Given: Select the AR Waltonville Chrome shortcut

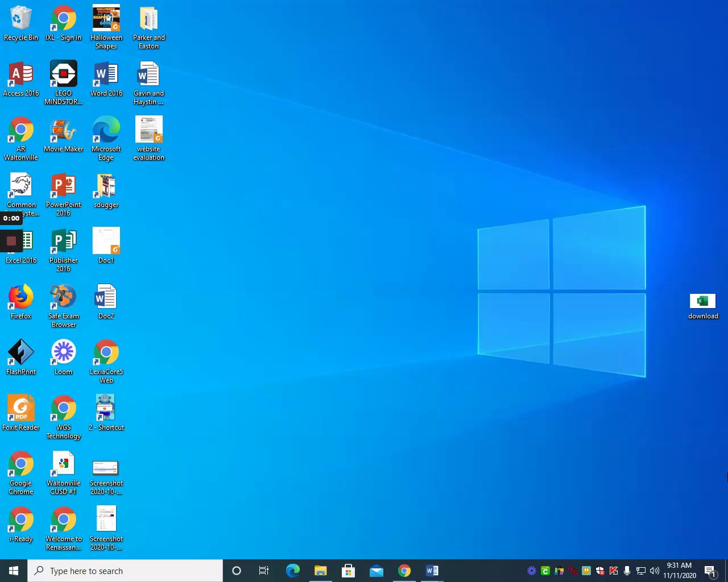Looking at the screenshot, I should point(21,139).
